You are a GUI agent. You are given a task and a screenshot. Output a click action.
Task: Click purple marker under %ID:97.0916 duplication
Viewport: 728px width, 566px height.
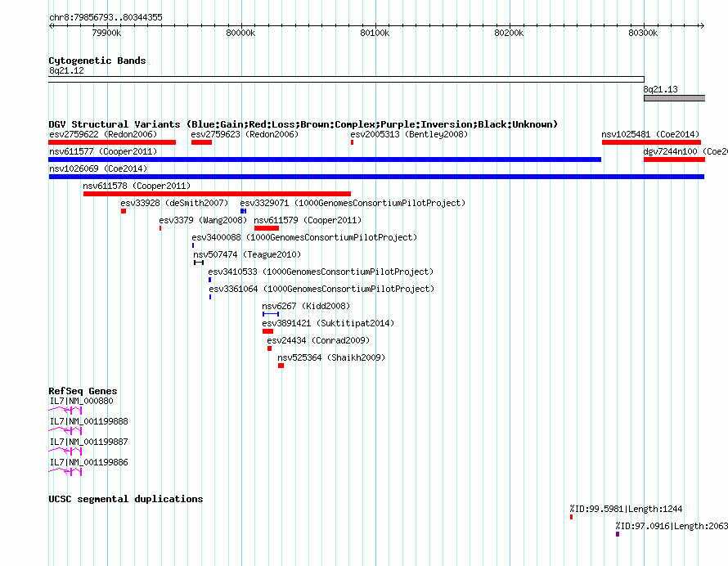618,534
